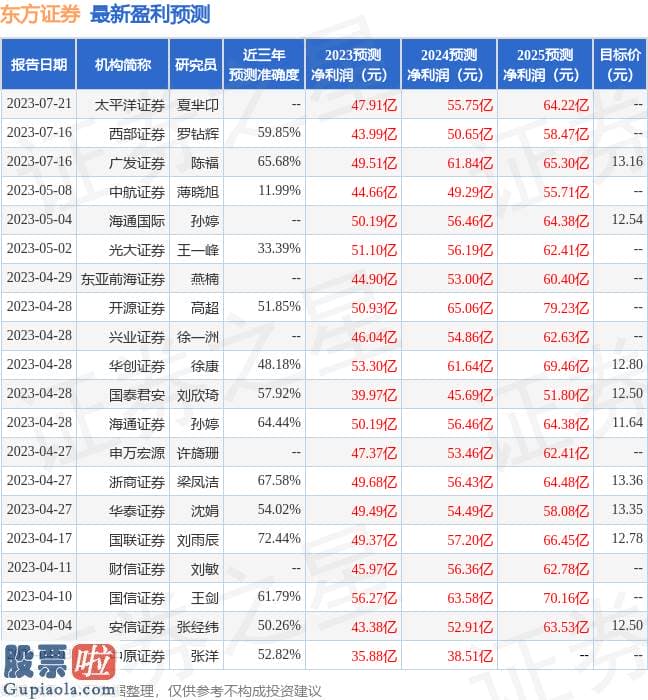
Task: Click researcher name 王一峰
Action: click(x=198, y=250)
